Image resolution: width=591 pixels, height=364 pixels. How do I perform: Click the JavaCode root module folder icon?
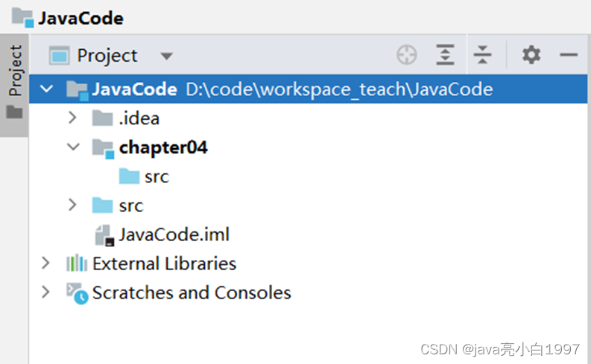(x=78, y=90)
